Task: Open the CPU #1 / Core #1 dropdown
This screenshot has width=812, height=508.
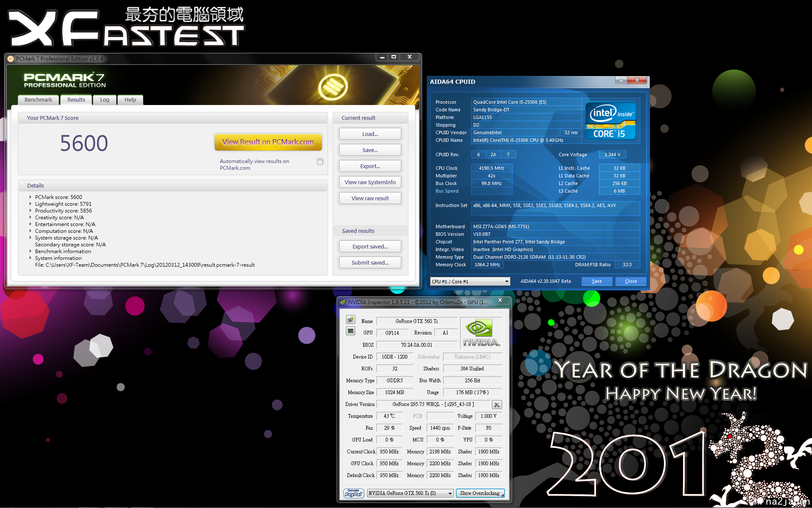Action: click(470, 282)
